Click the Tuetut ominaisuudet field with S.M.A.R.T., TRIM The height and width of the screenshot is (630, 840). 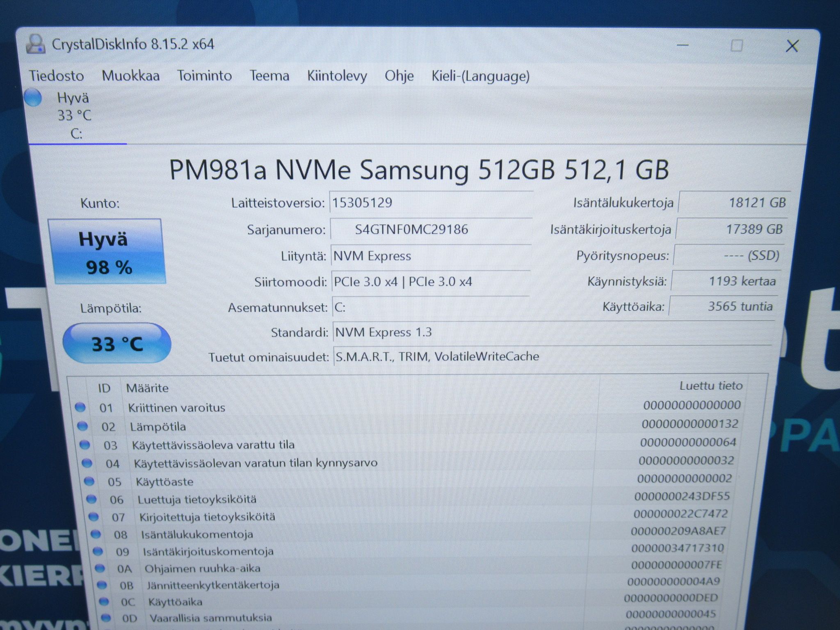pyautogui.click(x=552, y=356)
